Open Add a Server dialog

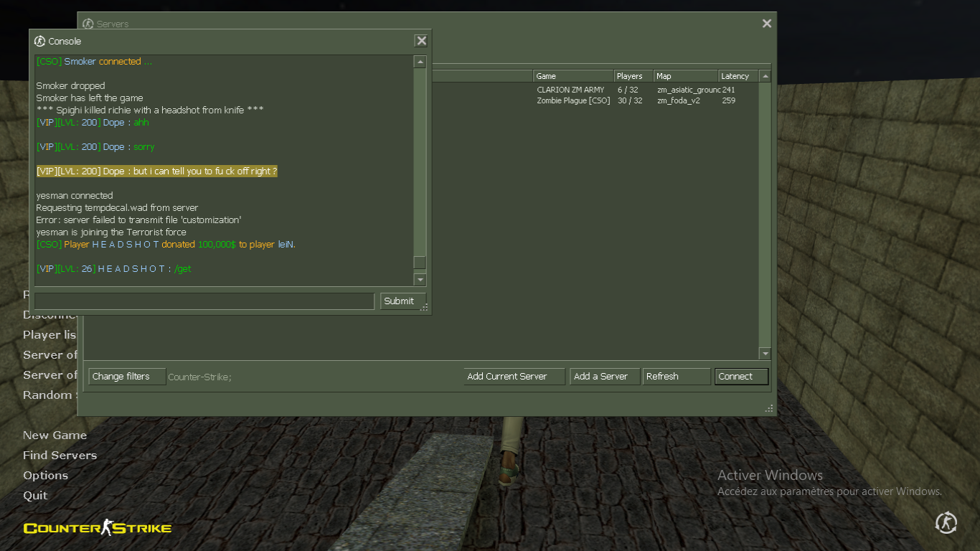tap(604, 377)
